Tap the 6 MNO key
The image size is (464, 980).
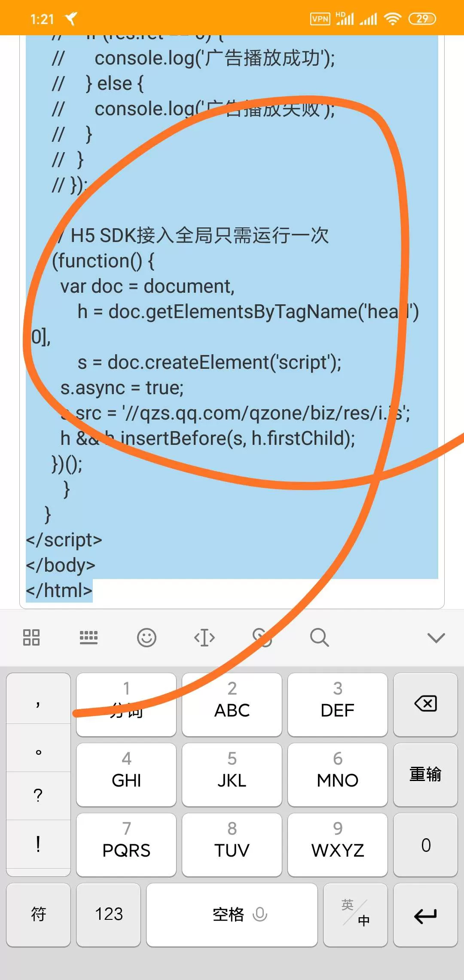(x=338, y=775)
